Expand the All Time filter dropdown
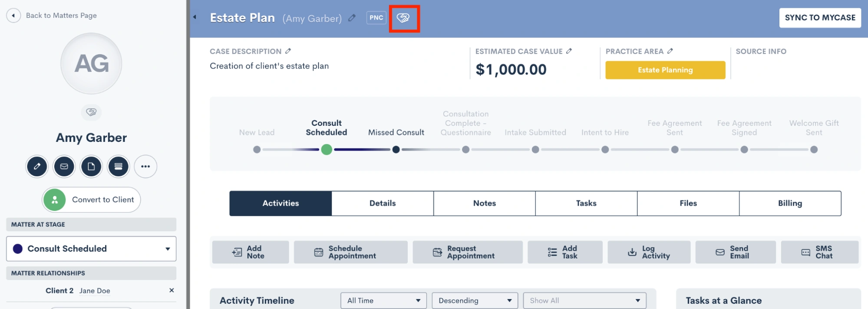This screenshot has height=309, width=868. tap(383, 300)
